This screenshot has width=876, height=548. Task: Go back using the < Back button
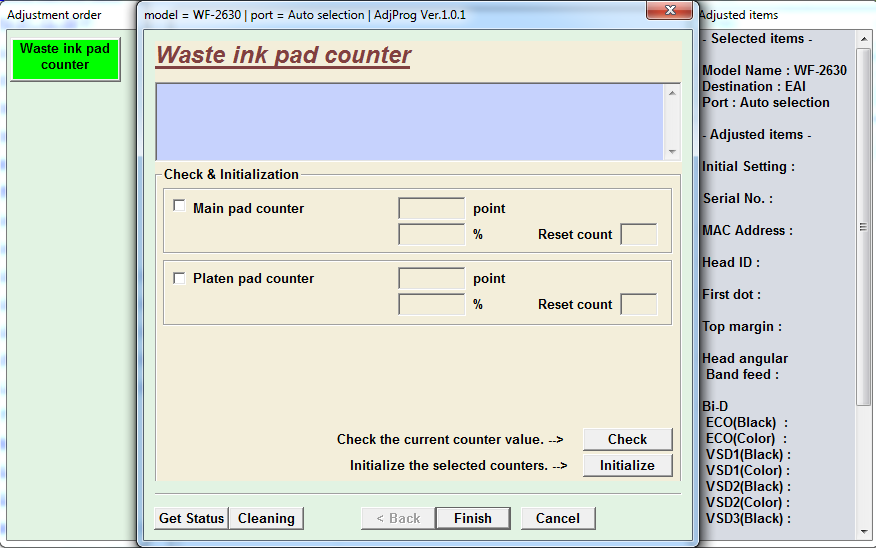(398, 518)
